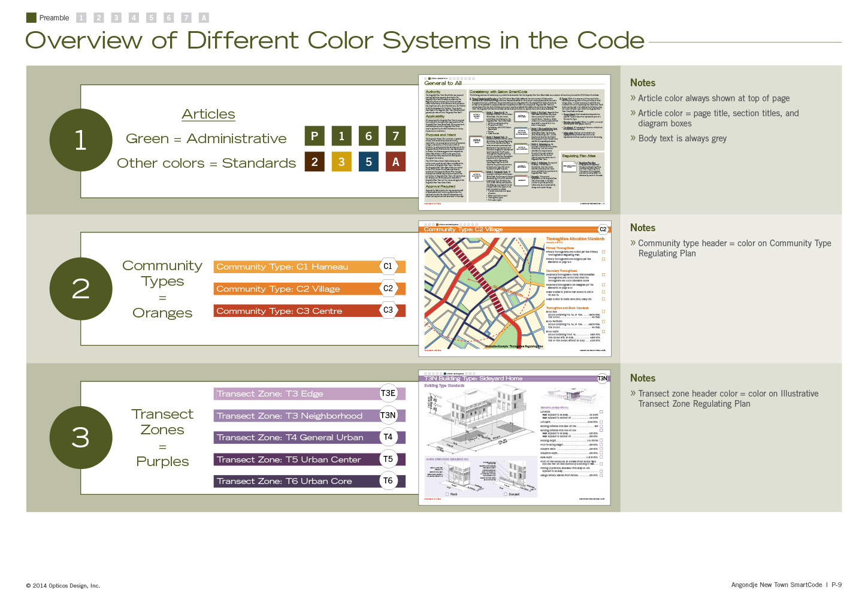Select the green article 7 square
The width and height of the screenshot is (868, 614).
tap(395, 136)
